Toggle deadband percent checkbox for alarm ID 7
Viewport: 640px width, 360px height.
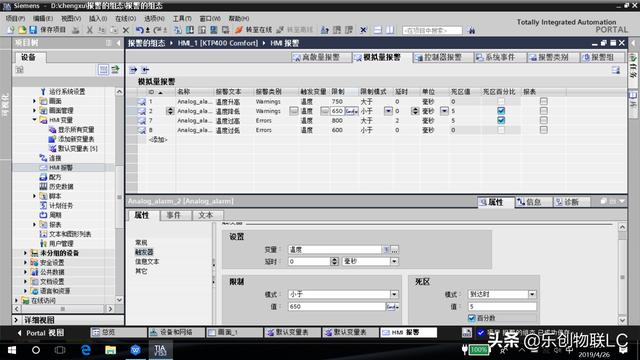501,120
